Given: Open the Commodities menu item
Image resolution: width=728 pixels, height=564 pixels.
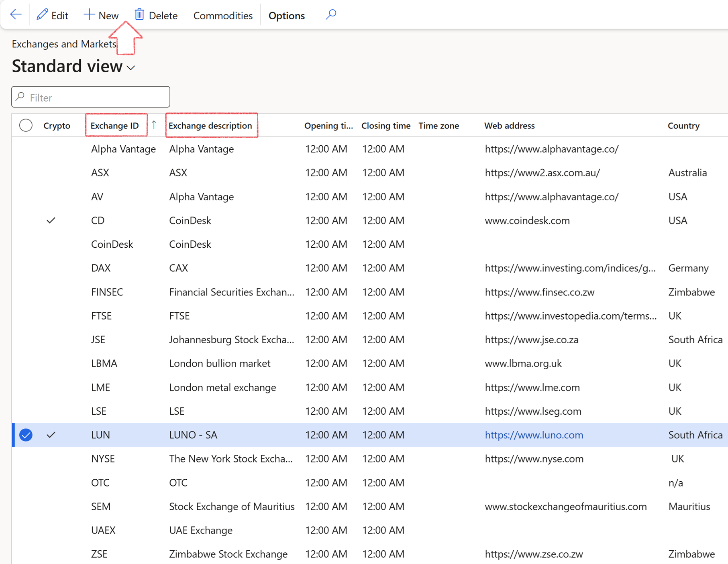Looking at the screenshot, I should pyautogui.click(x=223, y=16).
